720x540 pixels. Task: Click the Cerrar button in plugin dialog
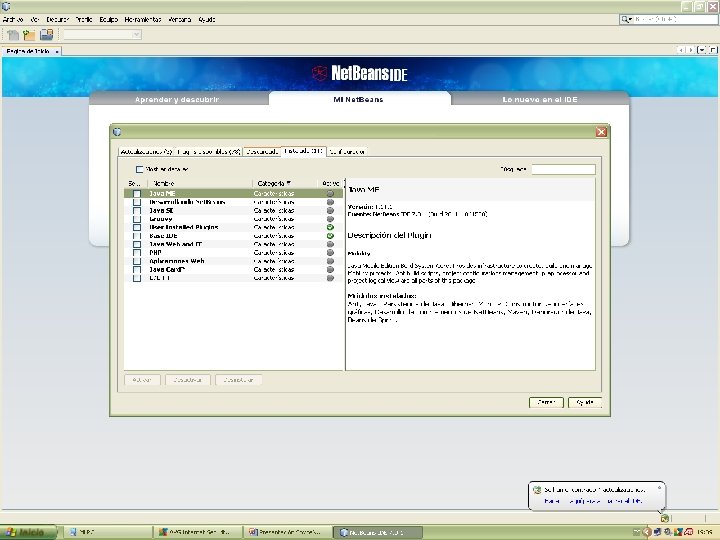(546, 402)
